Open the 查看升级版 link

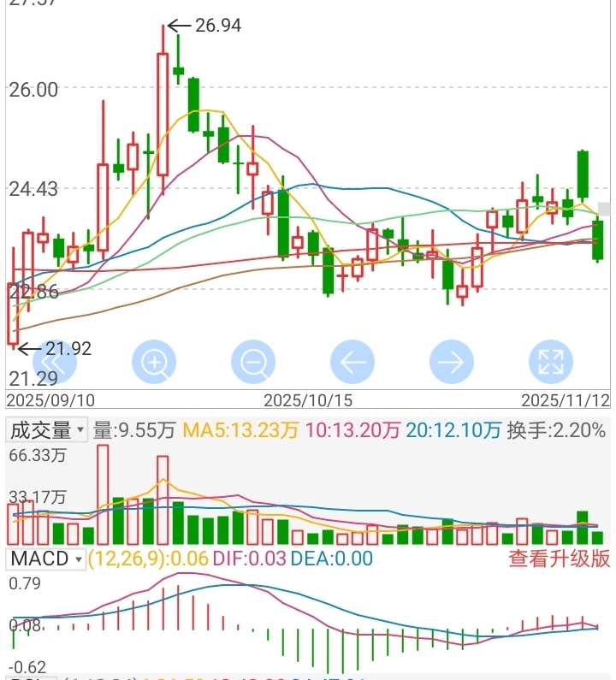(560, 559)
